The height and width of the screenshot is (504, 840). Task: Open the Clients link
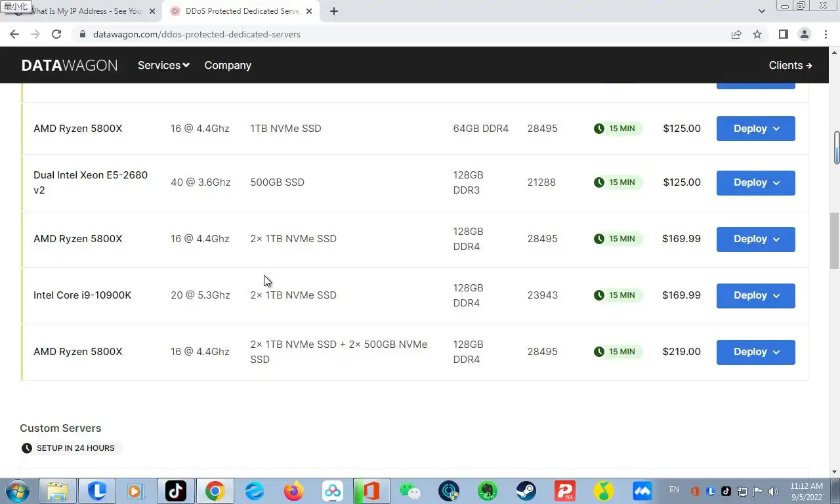point(790,65)
